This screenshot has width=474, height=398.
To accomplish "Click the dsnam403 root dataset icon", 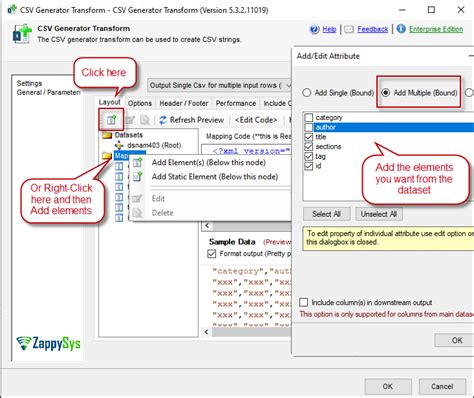I will (119, 145).
